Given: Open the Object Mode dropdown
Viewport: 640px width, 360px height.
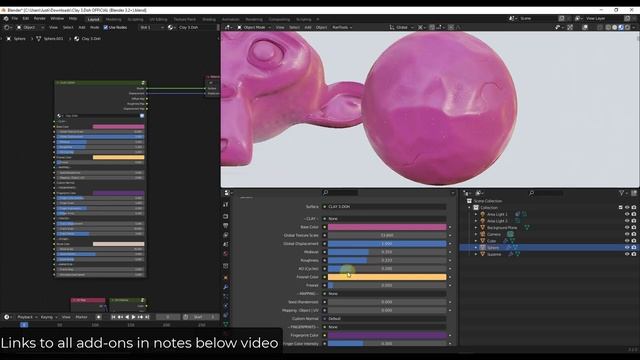Looking at the screenshot, I should [x=254, y=27].
